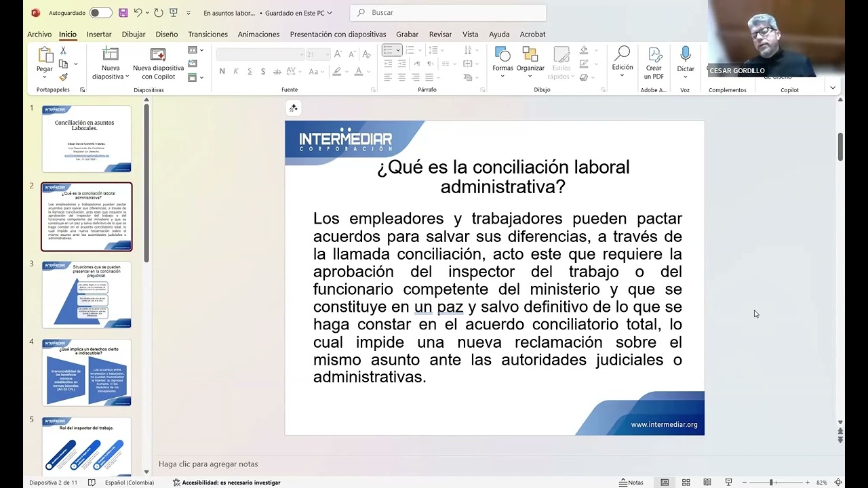Switch to the Transiciones tab
The image size is (868, 488).
coord(208,34)
